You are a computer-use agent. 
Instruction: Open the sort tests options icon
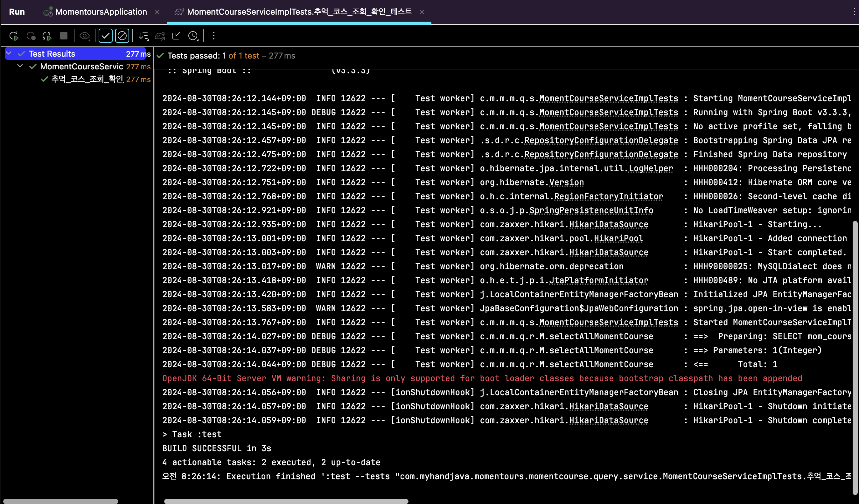(143, 36)
